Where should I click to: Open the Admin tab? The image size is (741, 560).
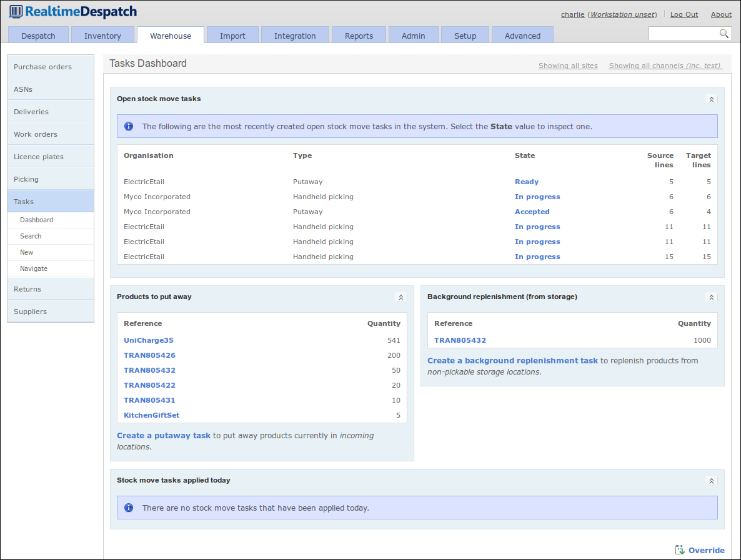pyautogui.click(x=414, y=36)
